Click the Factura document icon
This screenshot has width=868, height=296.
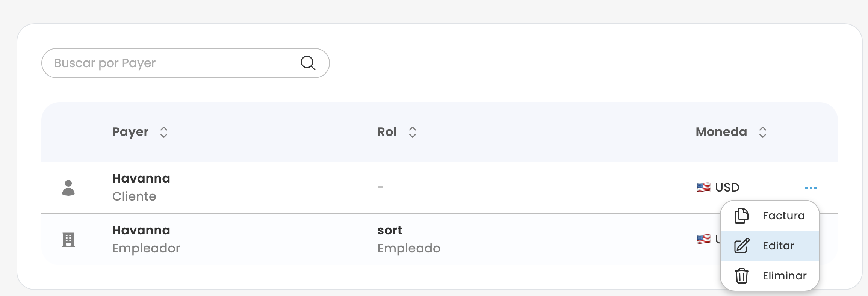(x=741, y=216)
